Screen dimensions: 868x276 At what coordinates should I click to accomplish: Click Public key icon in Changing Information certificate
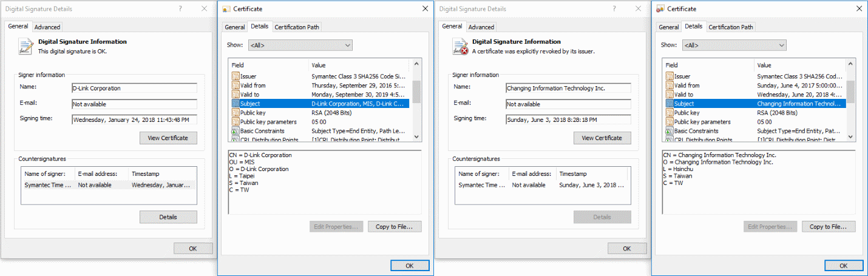(x=670, y=113)
